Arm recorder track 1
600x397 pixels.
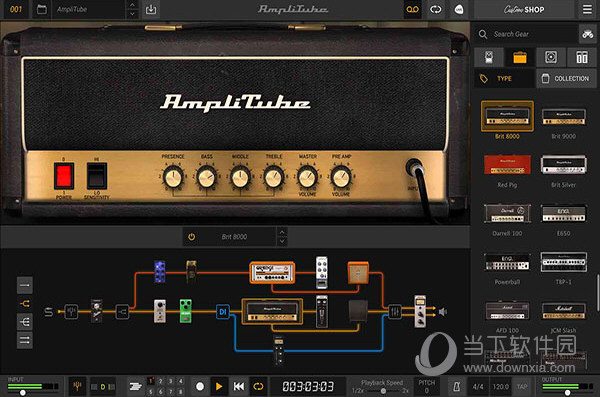[150, 381]
